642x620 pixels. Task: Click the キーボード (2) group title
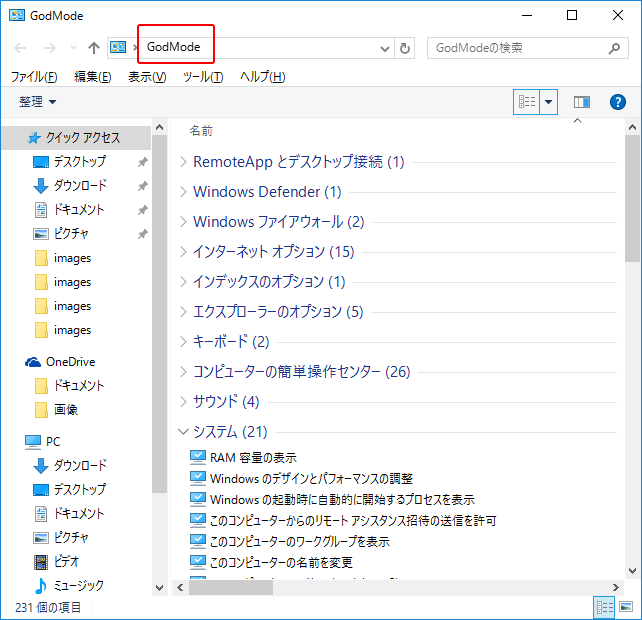(x=231, y=342)
